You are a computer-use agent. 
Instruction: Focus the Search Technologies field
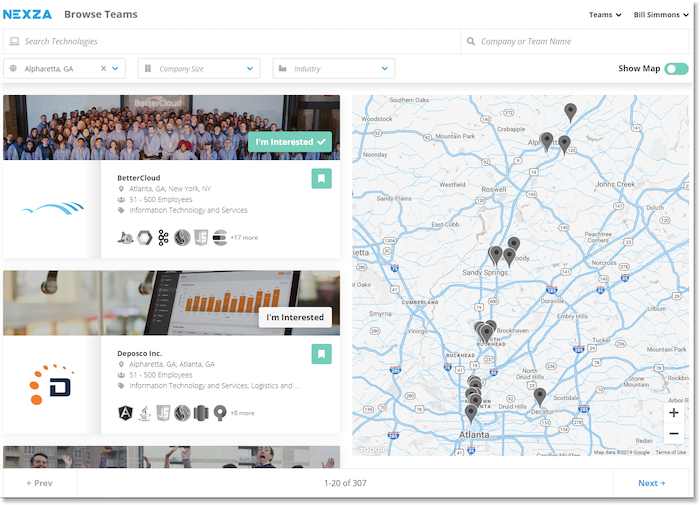(232, 42)
